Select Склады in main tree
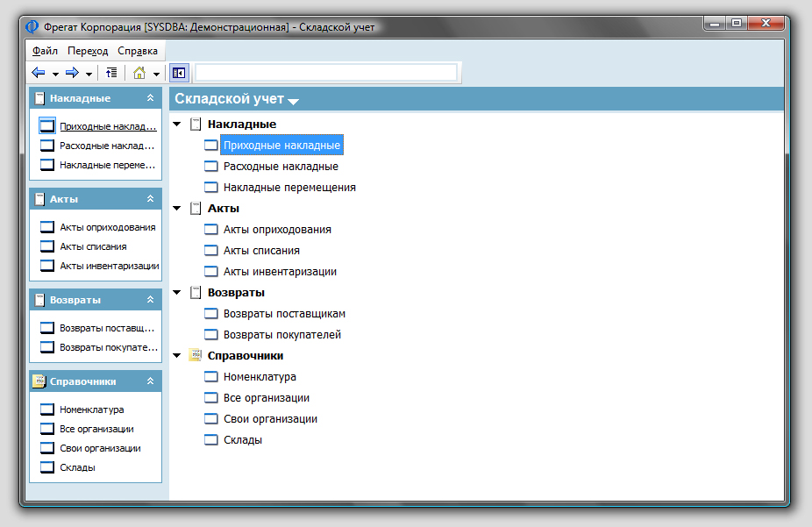The width and height of the screenshot is (812, 527). coord(243,440)
